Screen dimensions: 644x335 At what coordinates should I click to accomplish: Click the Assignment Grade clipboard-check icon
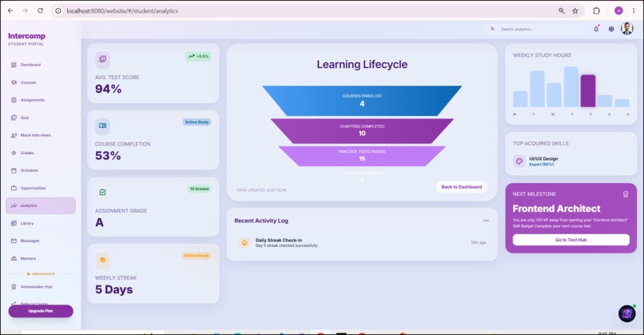[103, 192]
